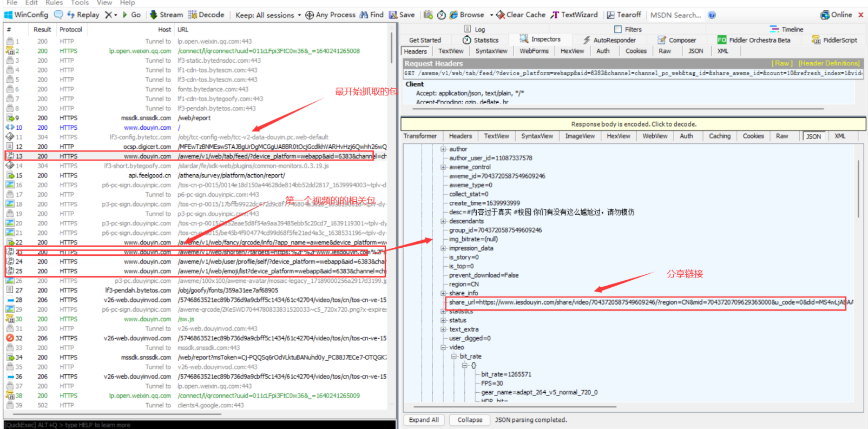Save the captured sessions
Image resolution: width=868 pixels, height=429 pixels.
point(402,15)
